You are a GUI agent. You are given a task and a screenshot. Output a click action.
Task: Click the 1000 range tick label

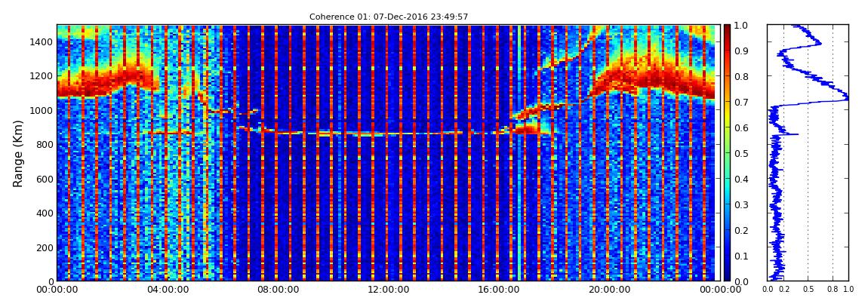(x=42, y=110)
